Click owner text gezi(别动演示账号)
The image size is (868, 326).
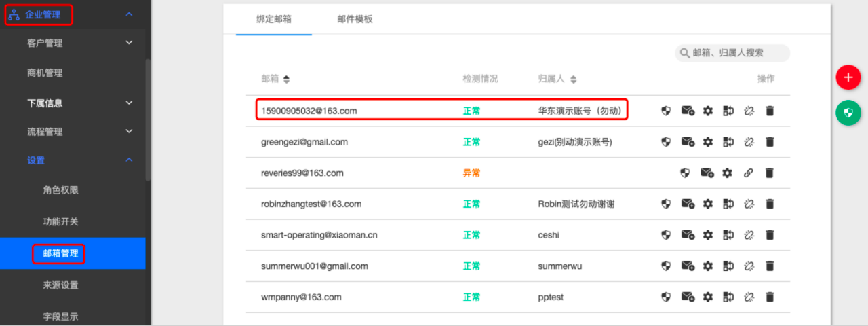click(575, 142)
